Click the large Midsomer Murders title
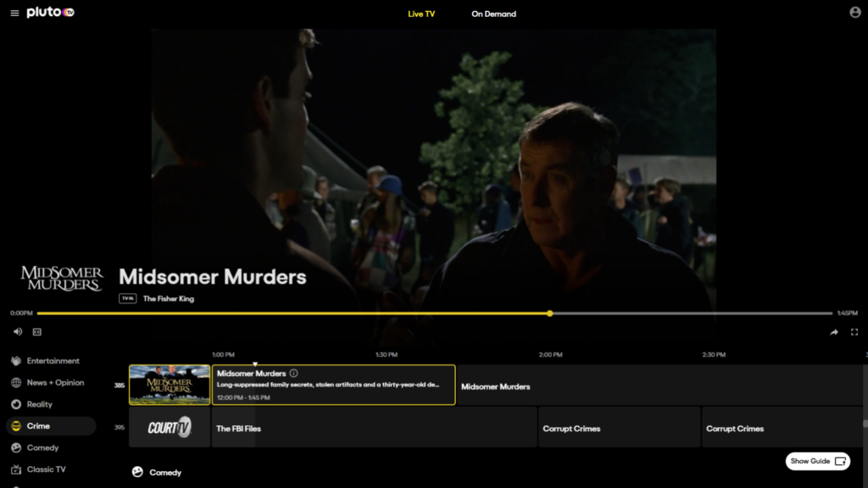Viewport: 868px width, 488px height. [213, 277]
